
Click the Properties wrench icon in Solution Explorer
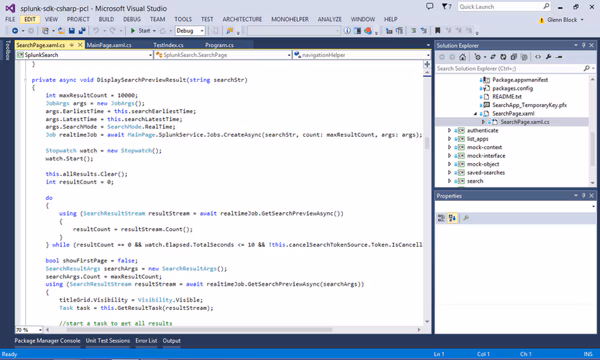tap(548, 57)
